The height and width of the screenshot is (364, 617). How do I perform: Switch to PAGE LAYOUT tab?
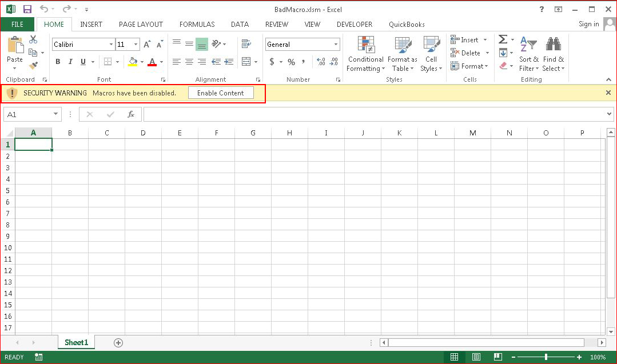[x=141, y=25]
